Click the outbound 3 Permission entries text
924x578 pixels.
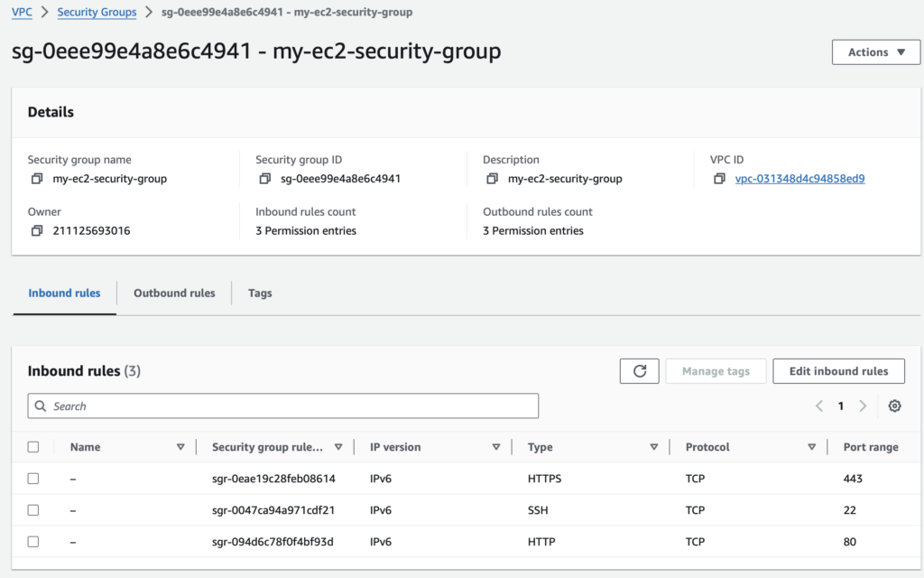(533, 230)
